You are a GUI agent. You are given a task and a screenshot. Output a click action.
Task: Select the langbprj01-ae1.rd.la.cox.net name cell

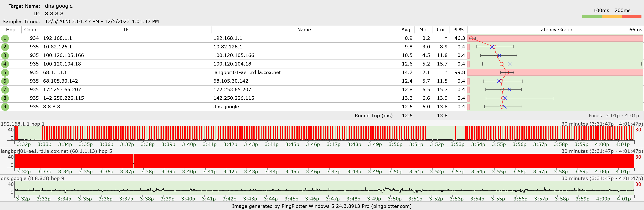(247, 73)
